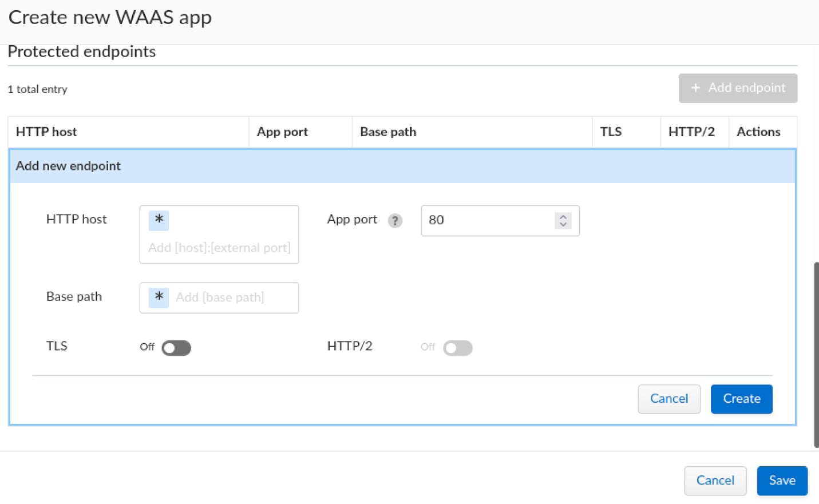The image size is (819, 504).
Task: Toggle the HTTP/2 switch
Action: (458, 348)
